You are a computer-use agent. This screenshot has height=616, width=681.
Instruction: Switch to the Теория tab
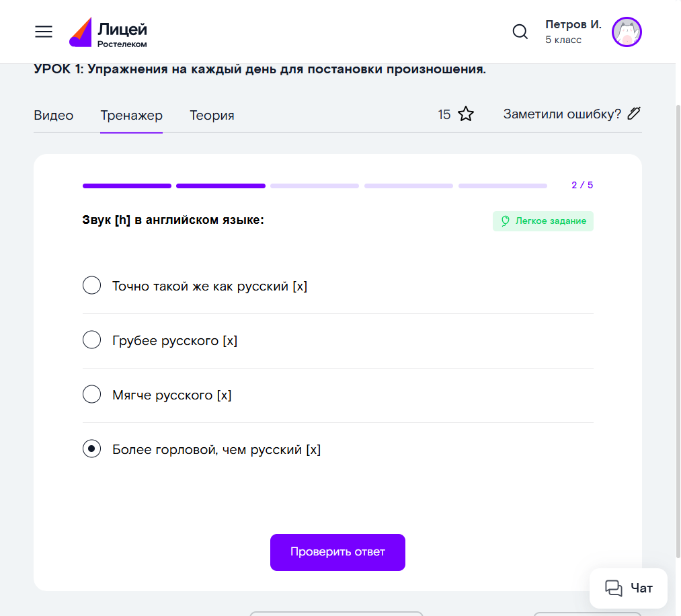212,115
